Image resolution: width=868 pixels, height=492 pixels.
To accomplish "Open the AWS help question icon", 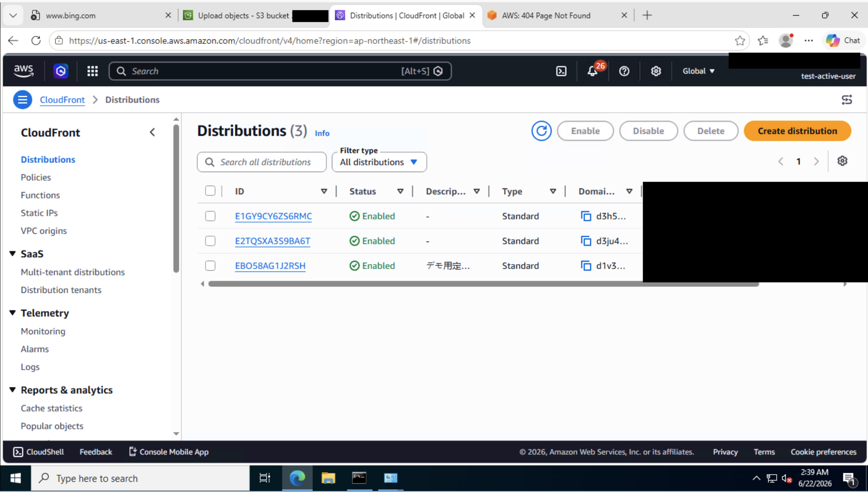I will click(x=624, y=71).
